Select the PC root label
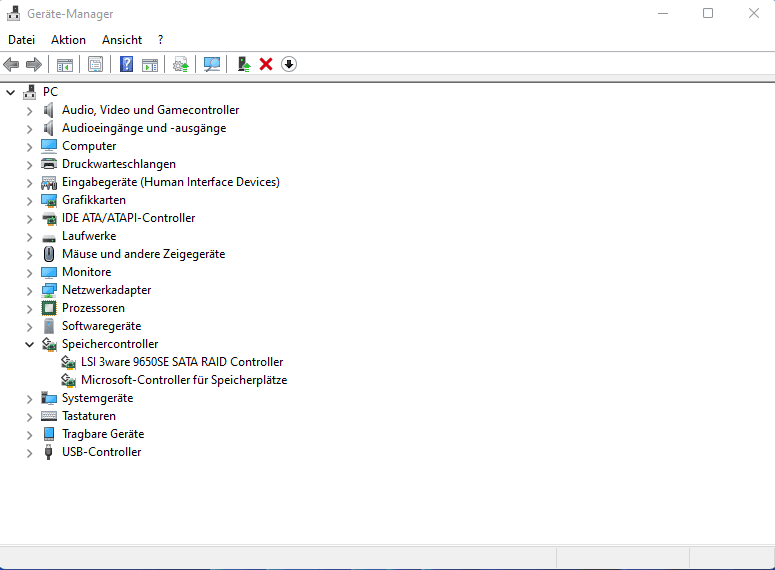This screenshot has height=570, width=775. (50, 92)
